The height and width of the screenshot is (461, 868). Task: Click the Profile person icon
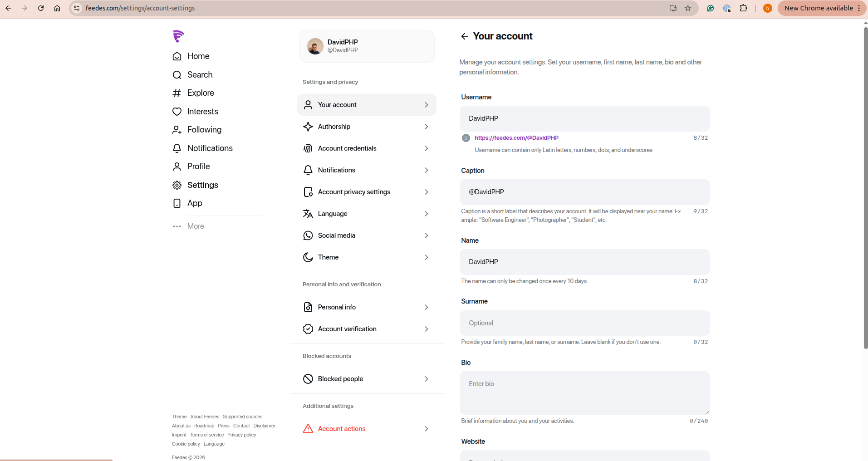[177, 167]
